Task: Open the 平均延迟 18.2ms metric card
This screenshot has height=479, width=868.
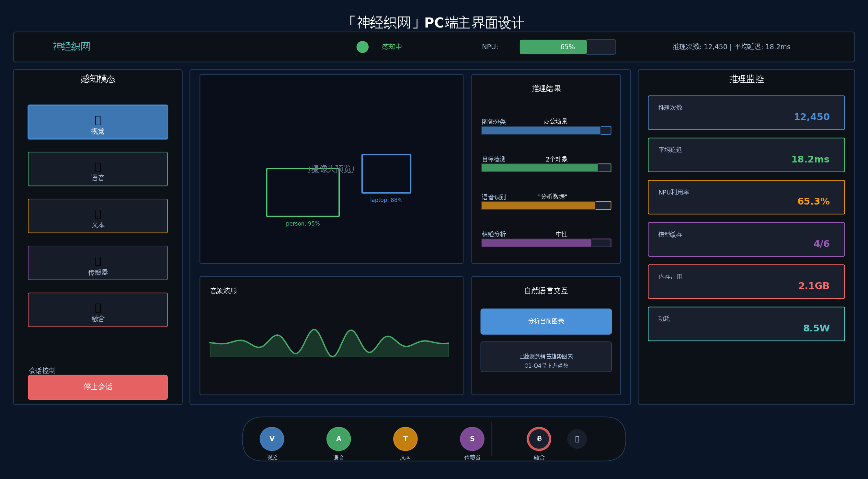Action: click(x=746, y=155)
